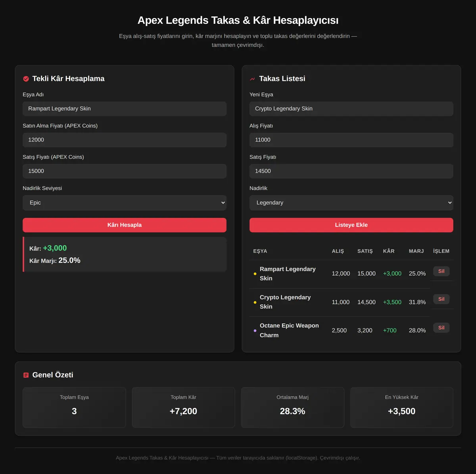The image size is (476, 474).
Task: Click the Alış Fiyatı field containing 11000
Action: click(x=351, y=140)
